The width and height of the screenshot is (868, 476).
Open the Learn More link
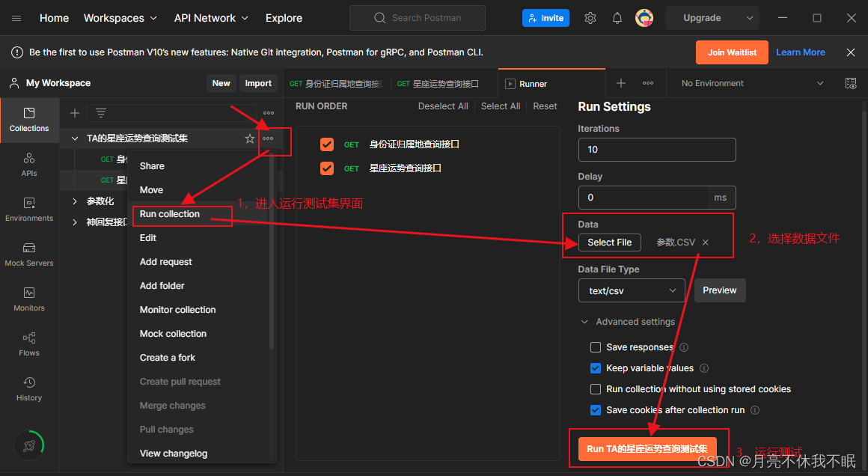point(801,52)
